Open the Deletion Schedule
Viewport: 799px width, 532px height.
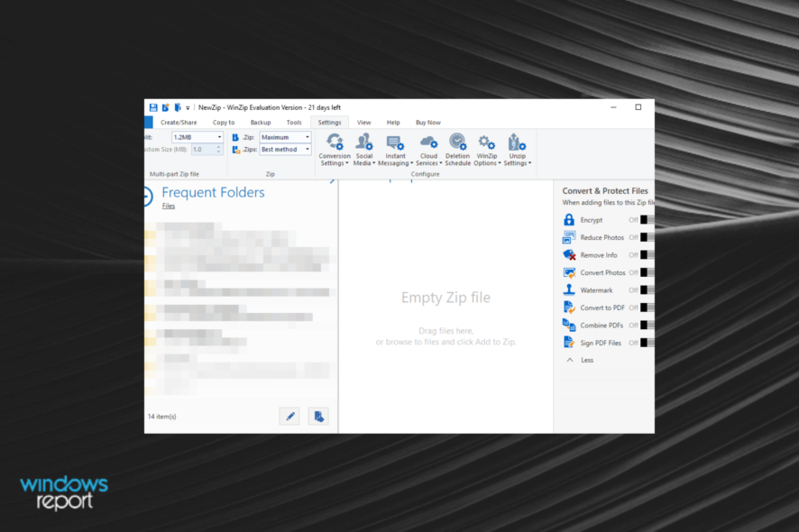[457, 150]
